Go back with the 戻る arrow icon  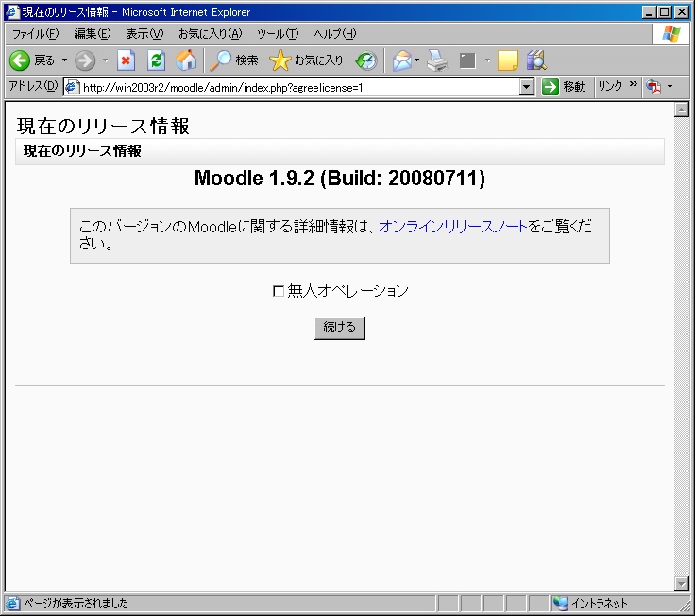19,60
